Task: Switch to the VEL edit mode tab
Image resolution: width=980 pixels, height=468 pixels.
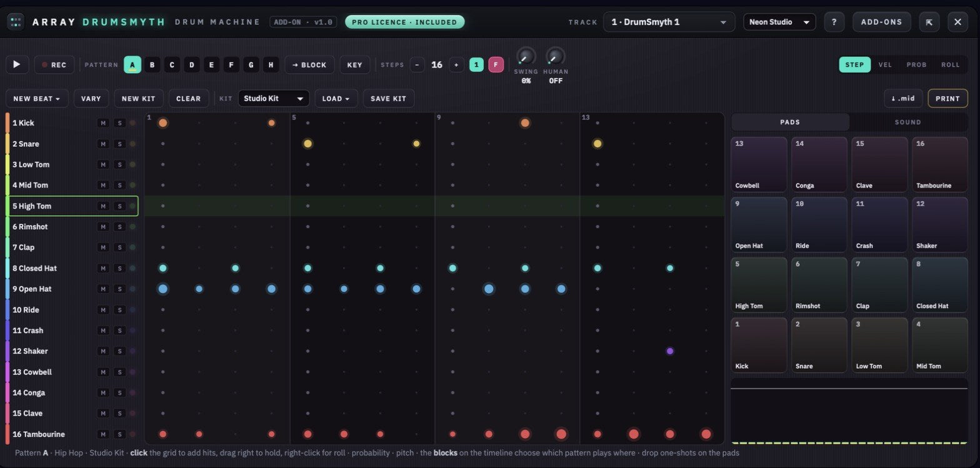Action: coord(885,64)
